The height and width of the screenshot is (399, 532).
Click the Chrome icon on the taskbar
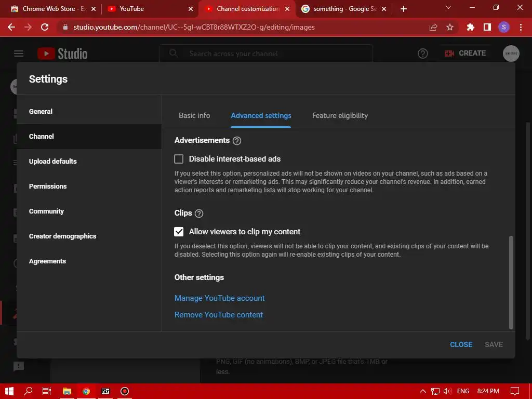[x=86, y=391]
